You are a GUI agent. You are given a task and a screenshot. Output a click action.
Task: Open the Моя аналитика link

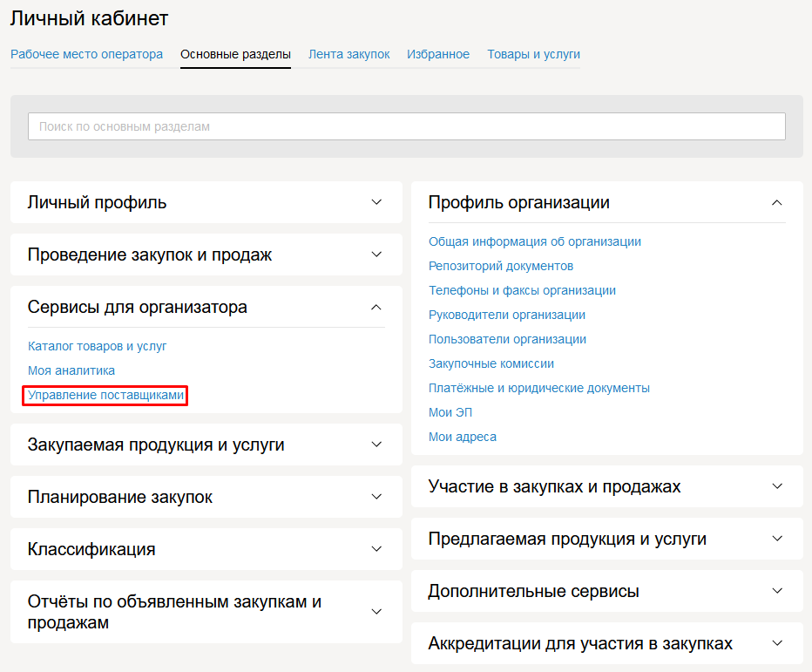pos(71,370)
